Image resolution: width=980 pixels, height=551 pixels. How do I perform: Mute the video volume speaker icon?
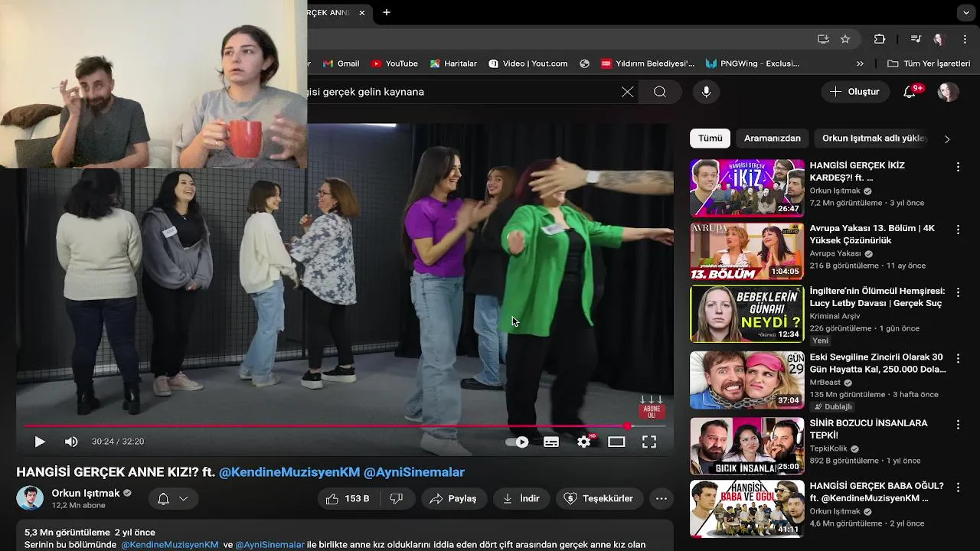71,442
